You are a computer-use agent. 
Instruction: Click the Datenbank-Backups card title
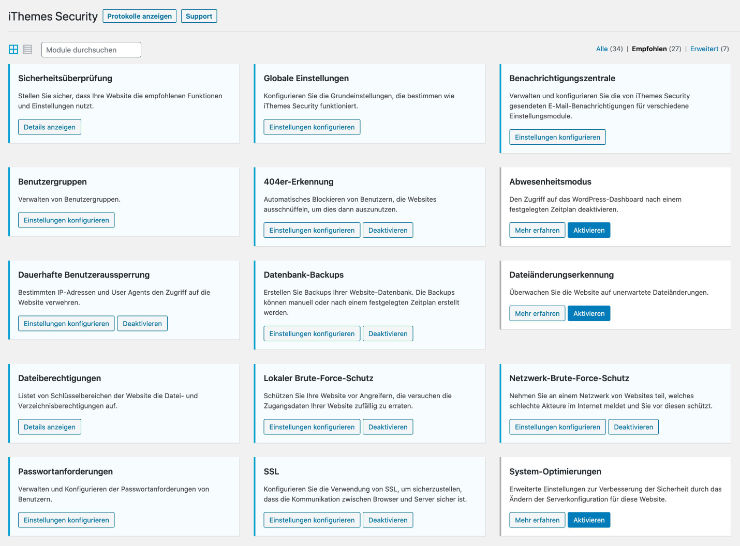tap(303, 275)
